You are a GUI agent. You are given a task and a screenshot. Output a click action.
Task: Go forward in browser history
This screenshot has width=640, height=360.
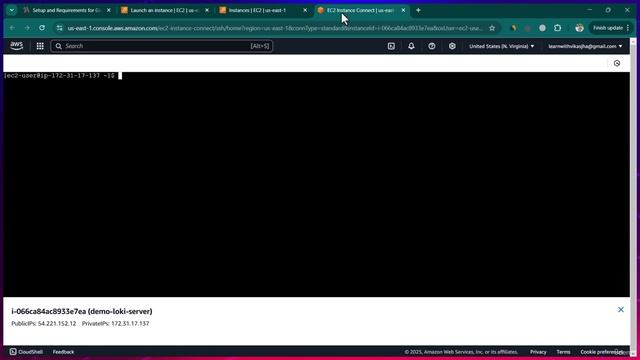27,28
